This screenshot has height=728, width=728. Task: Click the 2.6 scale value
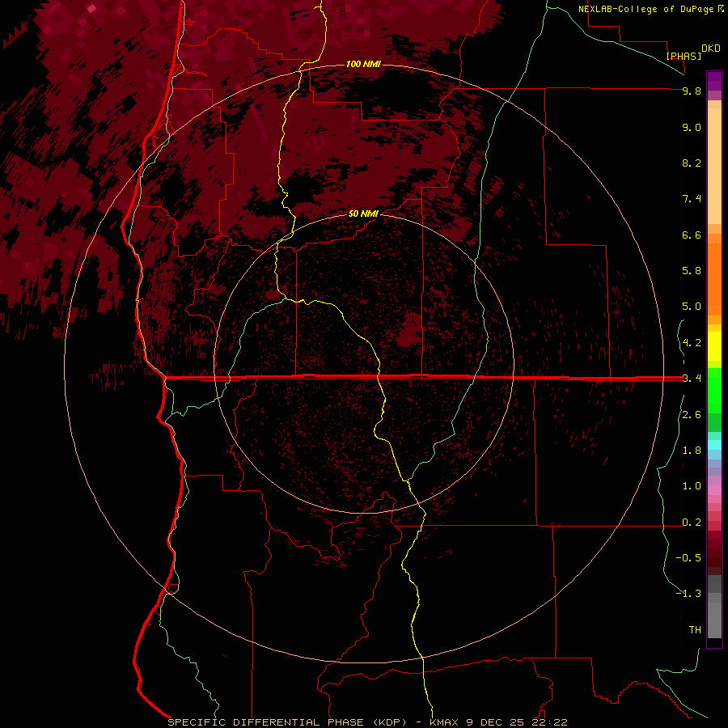click(x=692, y=415)
